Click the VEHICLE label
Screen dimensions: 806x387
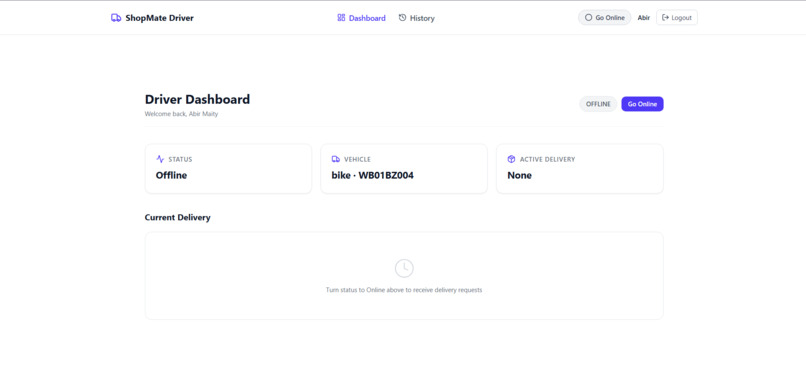pyautogui.click(x=357, y=159)
